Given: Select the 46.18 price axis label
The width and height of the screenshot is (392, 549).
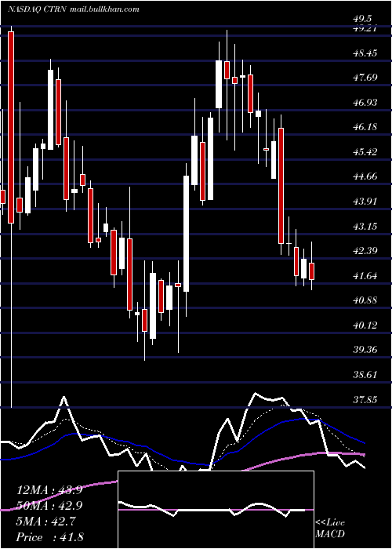Looking at the screenshot, I should coord(365,127).
